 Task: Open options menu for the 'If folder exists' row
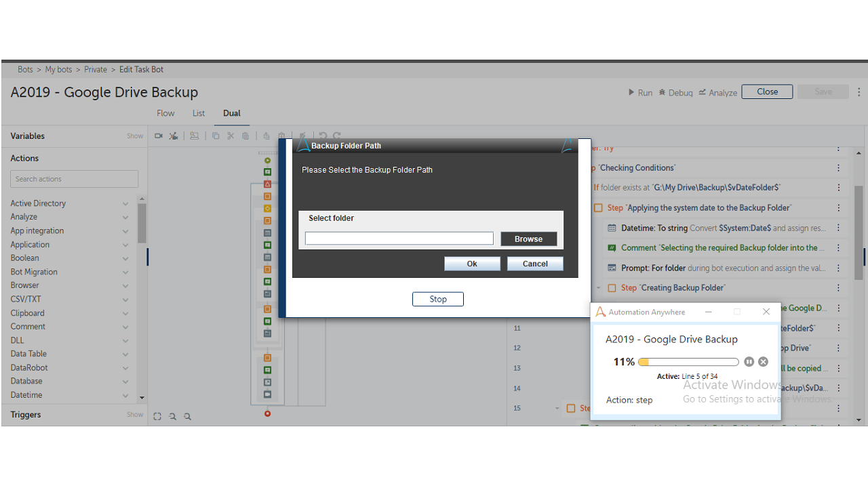coord(839,188)
